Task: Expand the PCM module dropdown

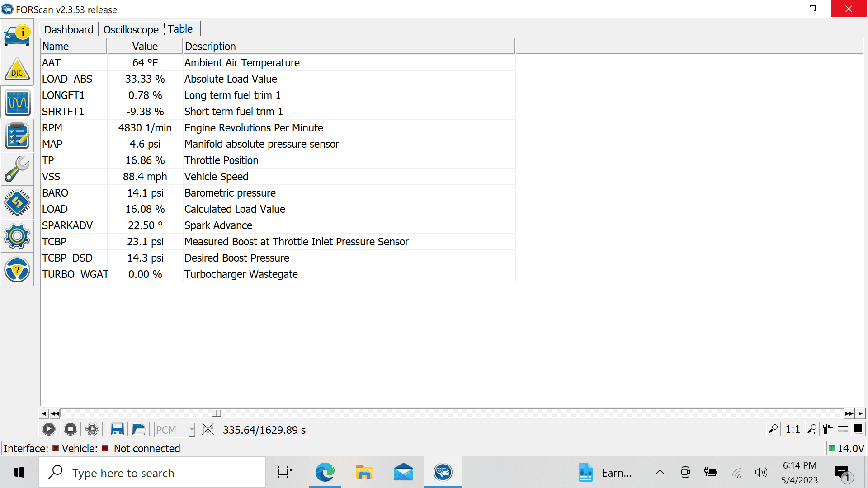Action: pos(192,430)
